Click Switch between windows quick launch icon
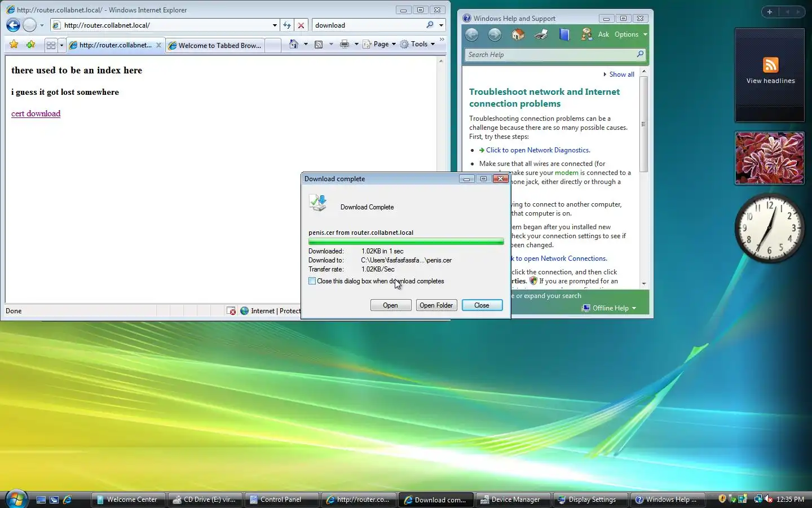 (x=54, y=500)
